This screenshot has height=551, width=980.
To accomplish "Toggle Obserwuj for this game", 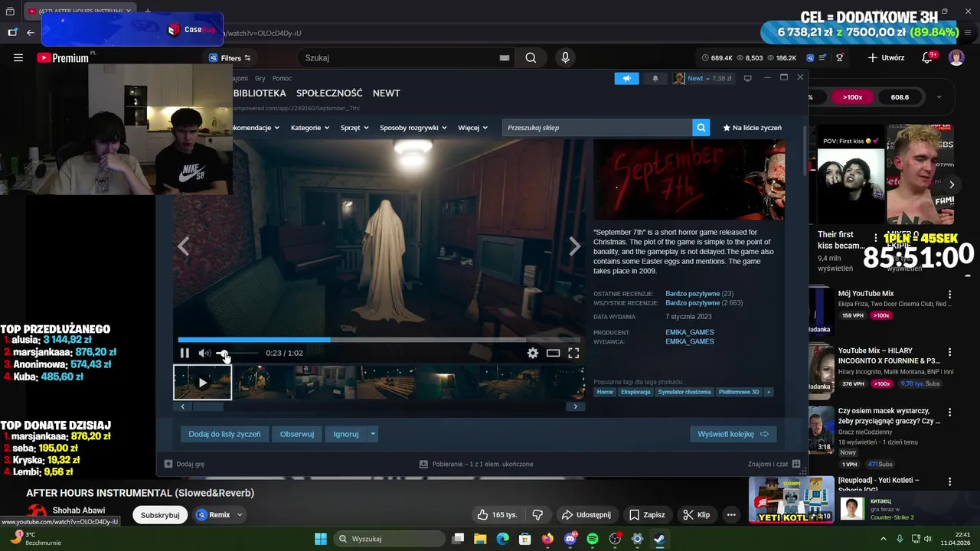I will click(x=297, y=434).
